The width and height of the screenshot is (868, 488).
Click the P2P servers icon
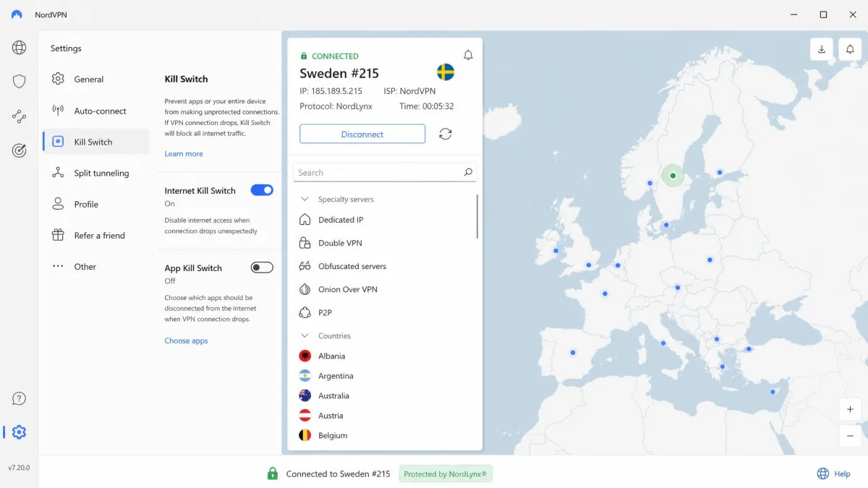click(305, 312)
